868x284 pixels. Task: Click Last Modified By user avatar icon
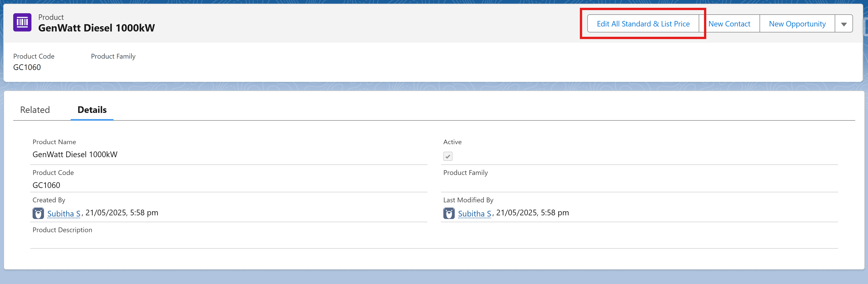tap(449, 213)
